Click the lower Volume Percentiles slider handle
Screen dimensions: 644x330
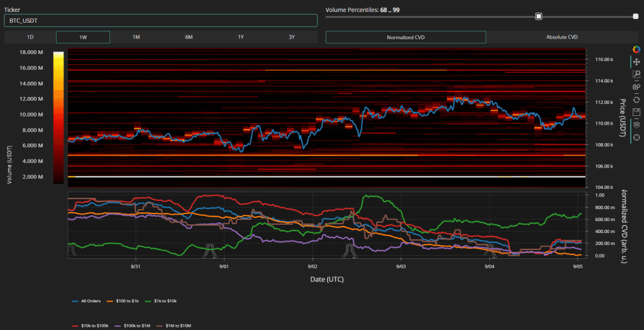tap(538, 16)
